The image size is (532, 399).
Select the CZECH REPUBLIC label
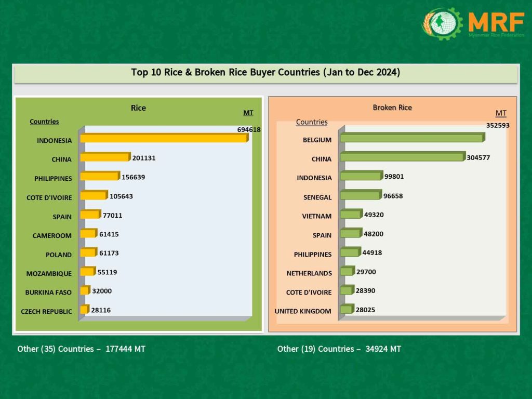tap(46, 312)
